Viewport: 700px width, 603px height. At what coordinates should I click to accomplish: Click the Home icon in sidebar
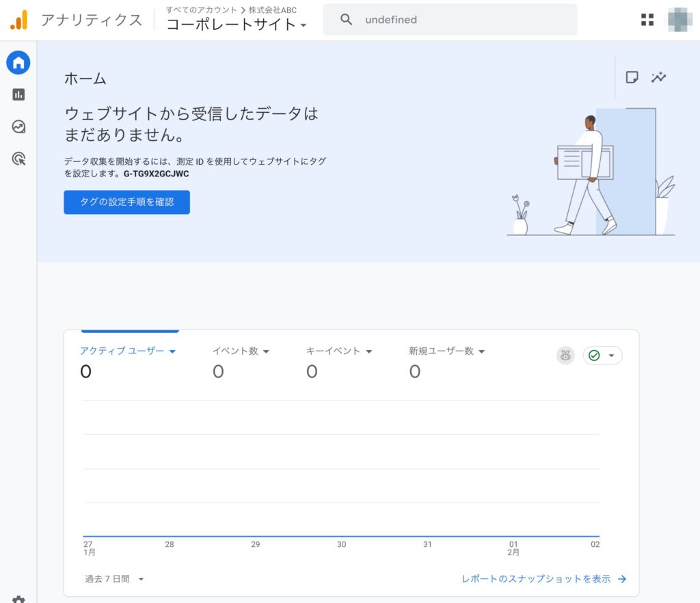click(x=18, y=63)
